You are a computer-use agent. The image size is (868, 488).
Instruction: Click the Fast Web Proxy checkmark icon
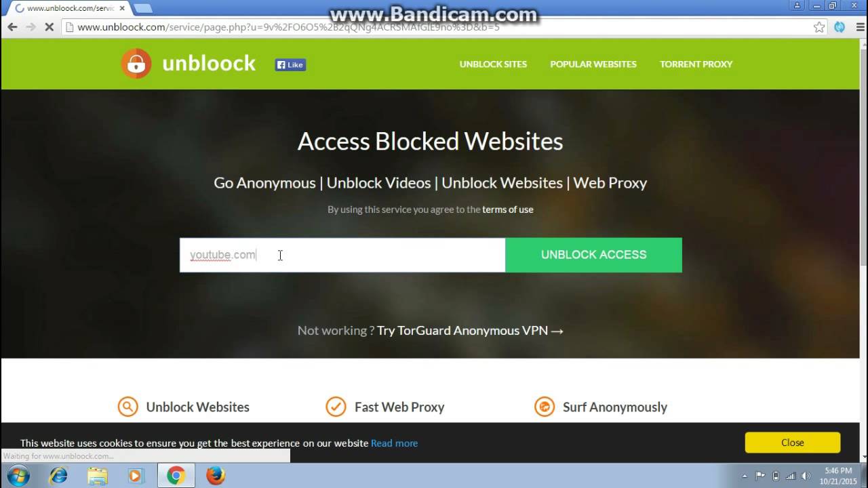[336, 407]
